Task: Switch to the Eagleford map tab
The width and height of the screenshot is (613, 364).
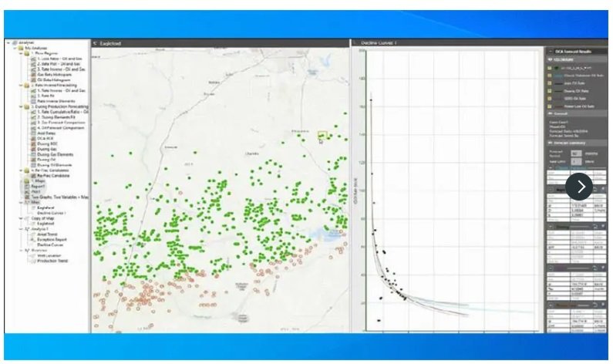Action: click(113, 44)
